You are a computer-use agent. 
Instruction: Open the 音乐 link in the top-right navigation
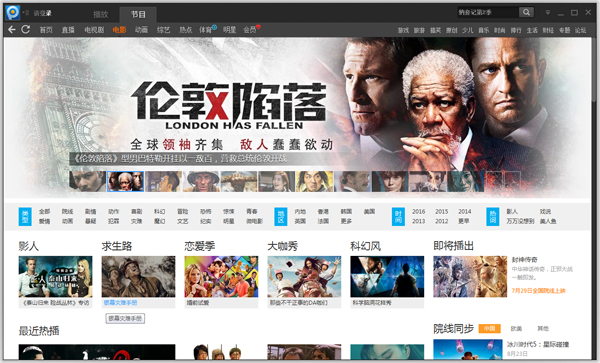click(x=484, y=30)
